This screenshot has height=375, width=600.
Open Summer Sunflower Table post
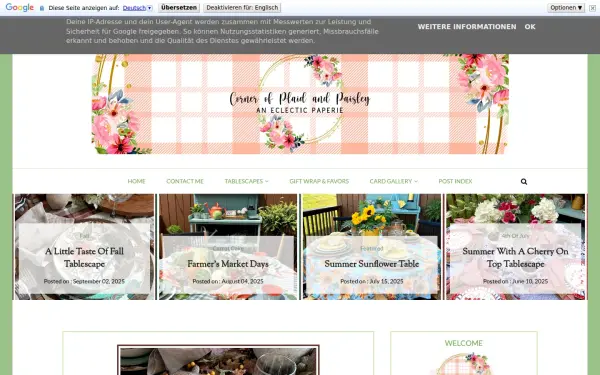[372, 264]
